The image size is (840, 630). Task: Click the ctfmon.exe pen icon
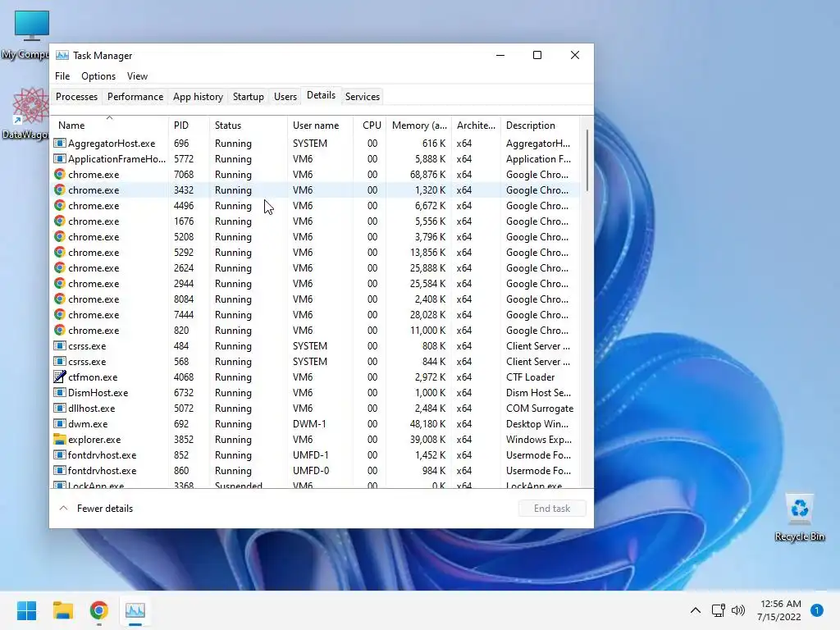click(59, 377)
